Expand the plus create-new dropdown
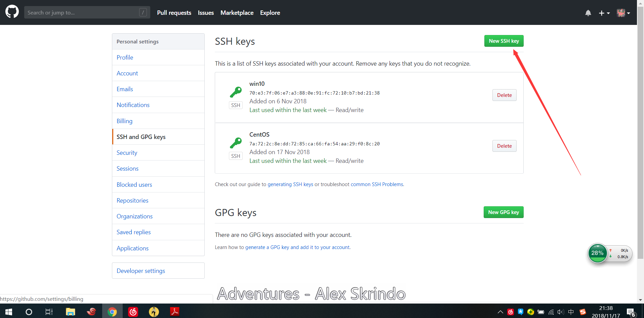Image resolution: width=644 pixels, height=318 pixels. point(604,13)
